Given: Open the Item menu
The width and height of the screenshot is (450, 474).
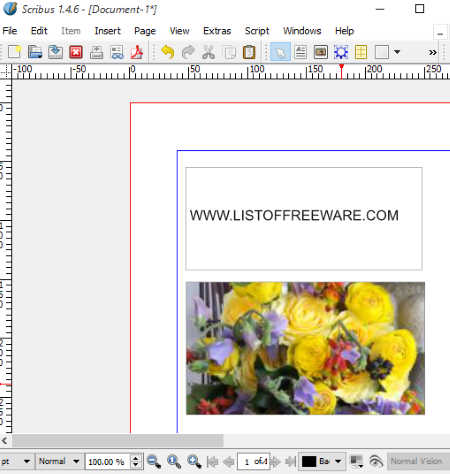Looking at the screenshot, I should [71, 31].
